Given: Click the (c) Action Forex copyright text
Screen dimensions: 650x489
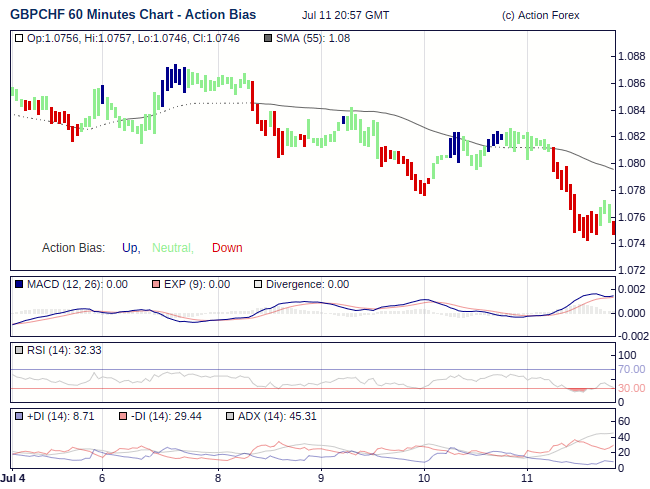Looking at the screenshot, I should 540,16.
